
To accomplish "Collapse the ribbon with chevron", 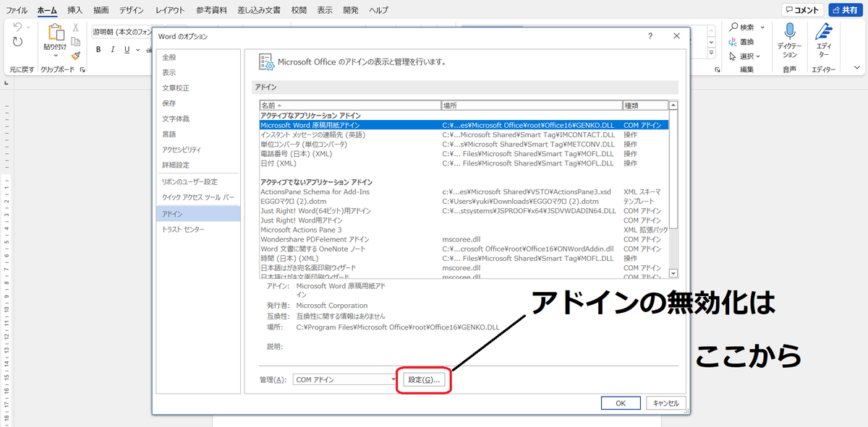I will tap(857, 68).
